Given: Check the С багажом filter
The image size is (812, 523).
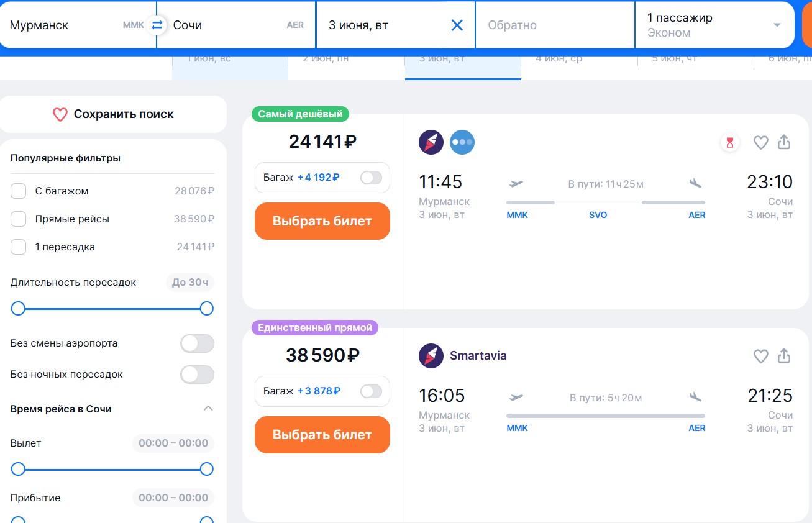Looking at the screenshot, I should point(19,191).
